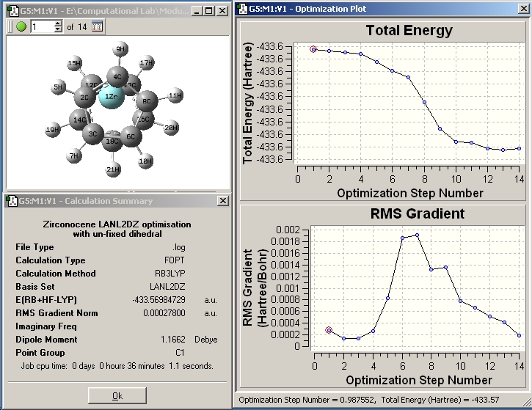
Task: Click the Optimization Plot window's title icon
Action: (242, 9)
